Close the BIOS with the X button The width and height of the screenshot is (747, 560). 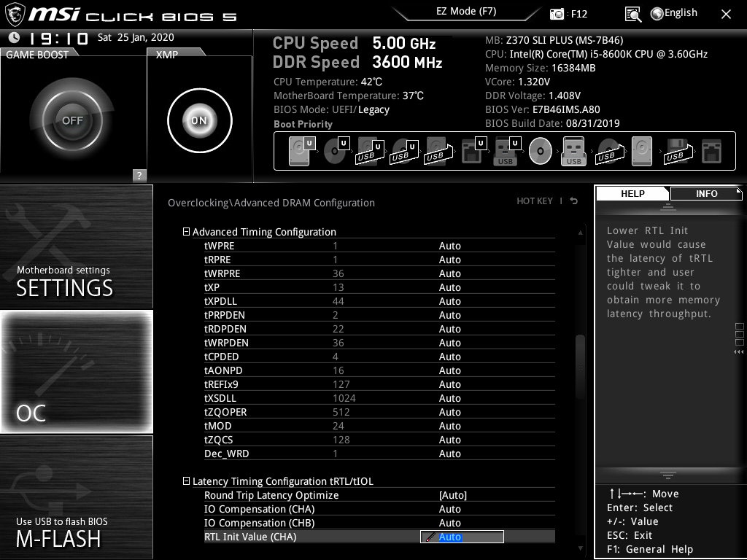click(x=726, y=15)
